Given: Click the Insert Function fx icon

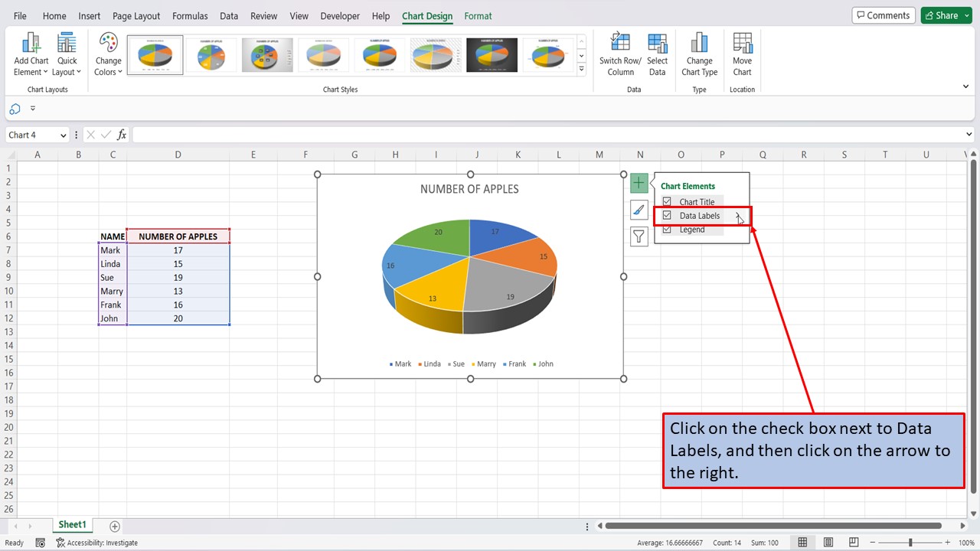Looking at the screenshot, I should coord(121,134).
